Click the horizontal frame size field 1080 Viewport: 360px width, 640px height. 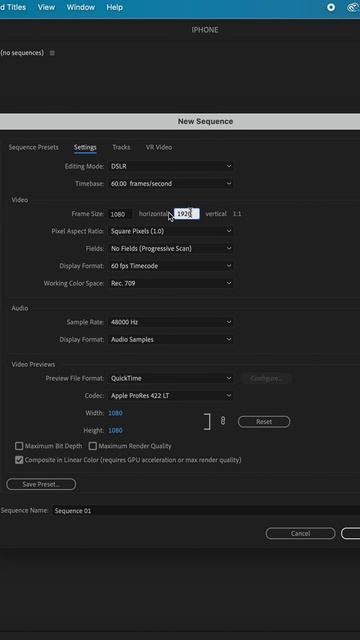120,214
